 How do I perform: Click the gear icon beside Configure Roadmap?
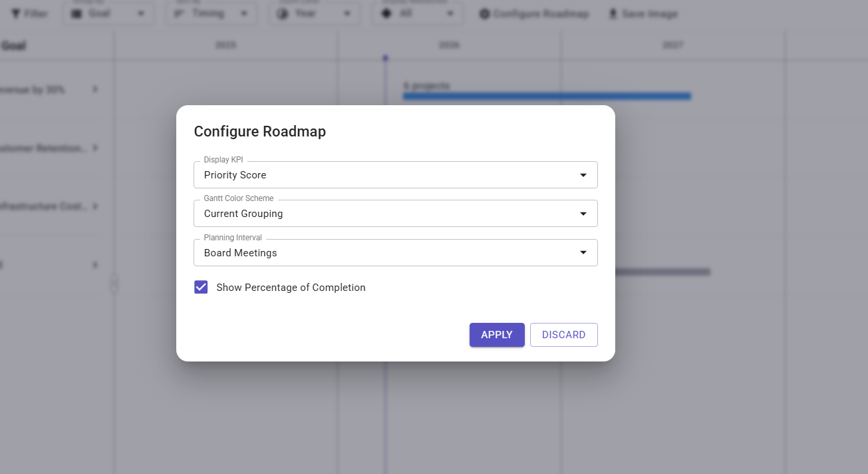pyautogui.click(x=485, y=13)
